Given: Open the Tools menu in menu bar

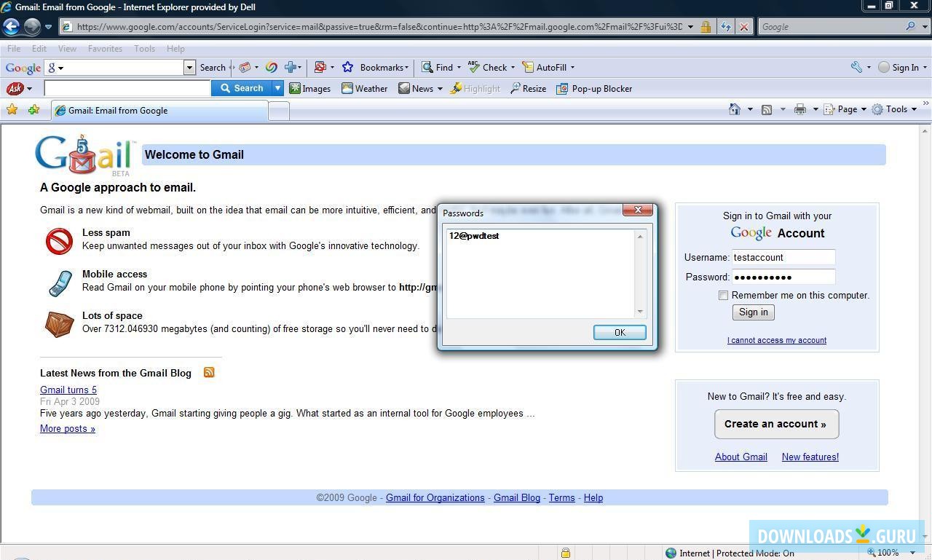Looking at the screenshot, I should pos(144,49).
